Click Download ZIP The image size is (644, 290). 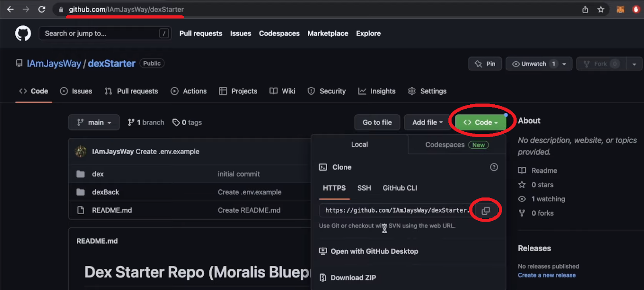[353, 278]
